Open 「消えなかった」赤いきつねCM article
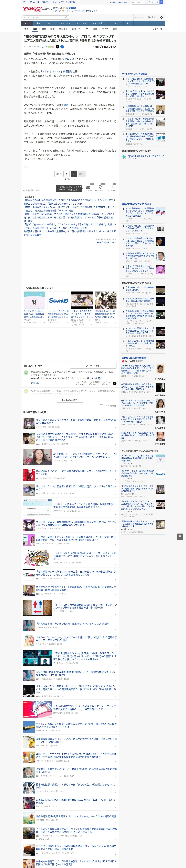Viewport: 186px width, 868px height. pyautogui.click(x=72, y=623)
